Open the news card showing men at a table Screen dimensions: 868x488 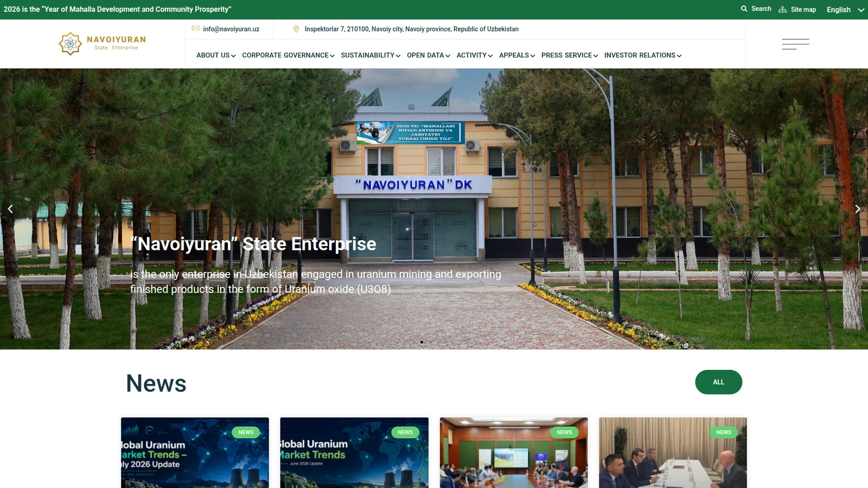pyautogui.click(x=673, y=453)
